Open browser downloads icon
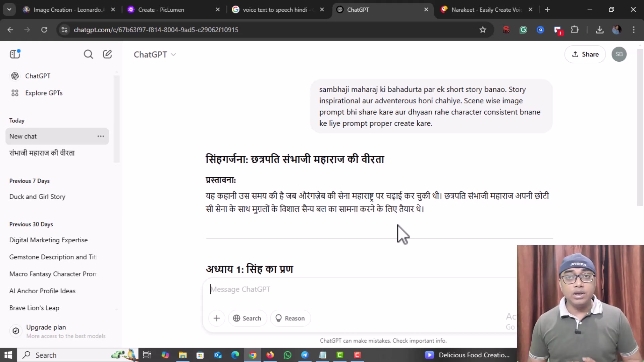Screen dimensions: 644x362 [x=600, y=30]
